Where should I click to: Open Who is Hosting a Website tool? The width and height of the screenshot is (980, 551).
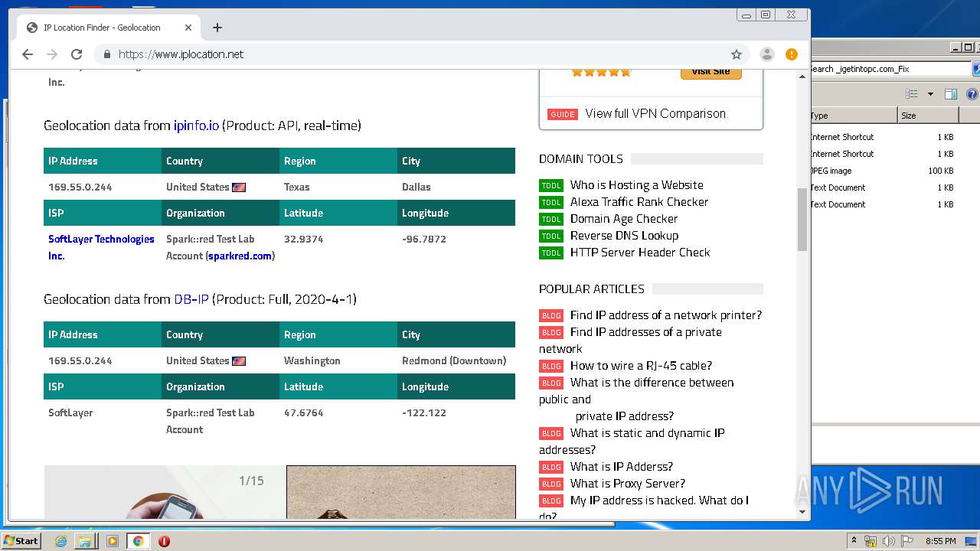click(x=636, y=185)
